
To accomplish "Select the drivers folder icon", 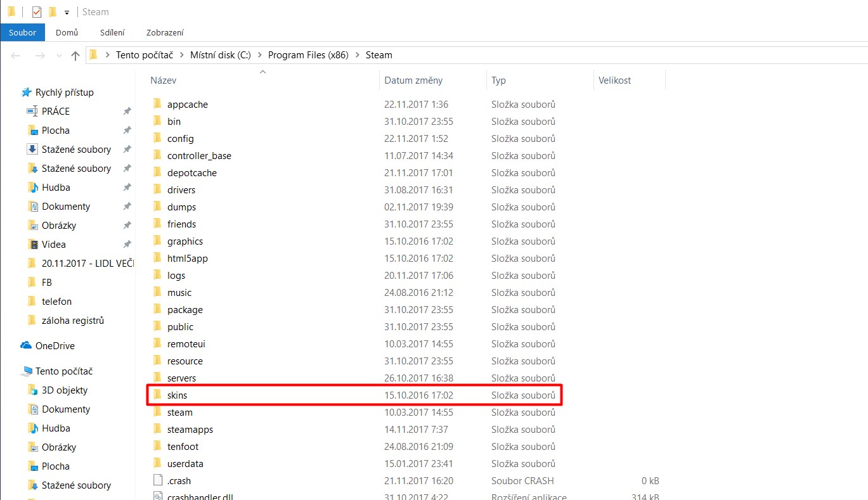I will tap(158, 190).
